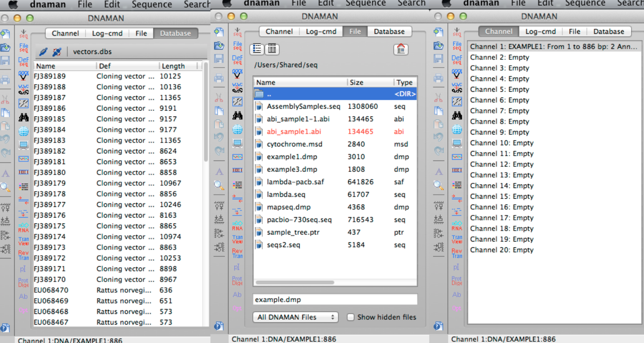Click the connect database plug icon
The image size is (644, 343).
43,52
